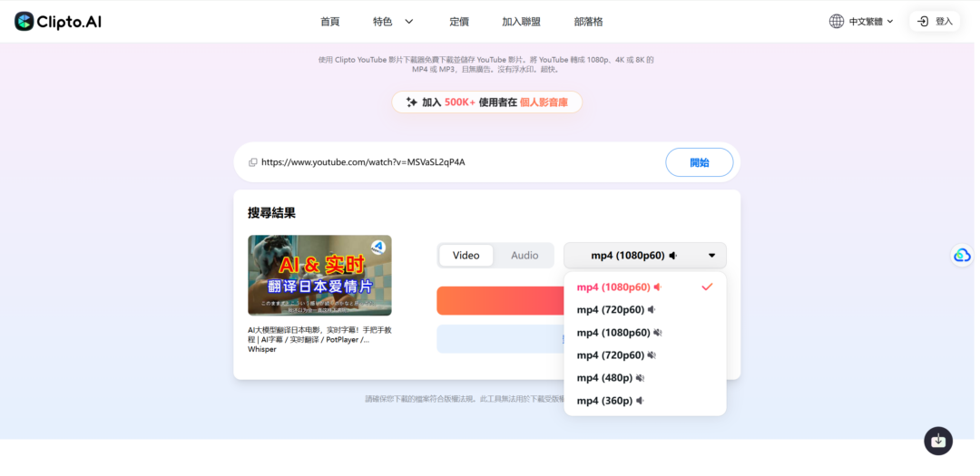Click the video title text starting AI大模型
The height and width of the screenshot is (476, 980).
point(319,339)
